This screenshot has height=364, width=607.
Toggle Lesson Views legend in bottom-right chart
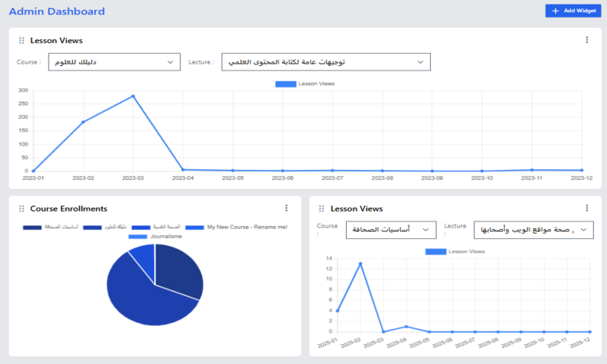click(x=457, y=251)
